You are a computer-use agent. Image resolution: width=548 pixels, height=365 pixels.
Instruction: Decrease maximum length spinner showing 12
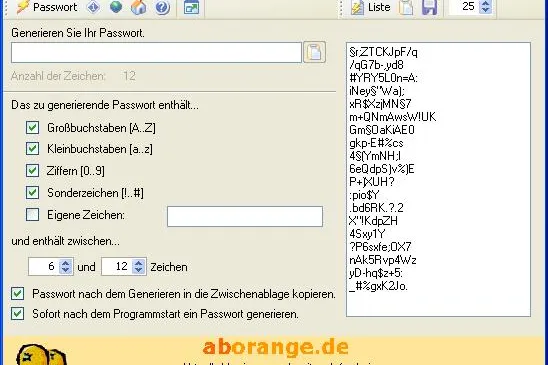(x=139, y=270)
